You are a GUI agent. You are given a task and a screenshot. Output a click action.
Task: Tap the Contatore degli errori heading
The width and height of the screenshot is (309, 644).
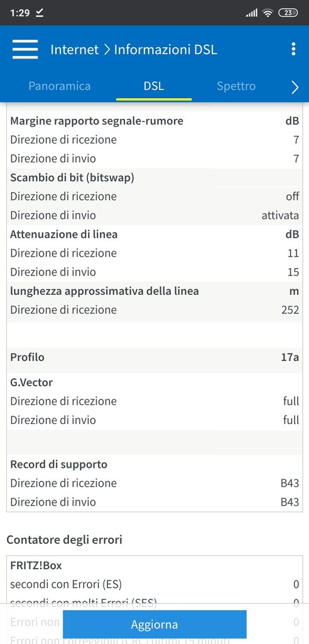pos(65,539)
